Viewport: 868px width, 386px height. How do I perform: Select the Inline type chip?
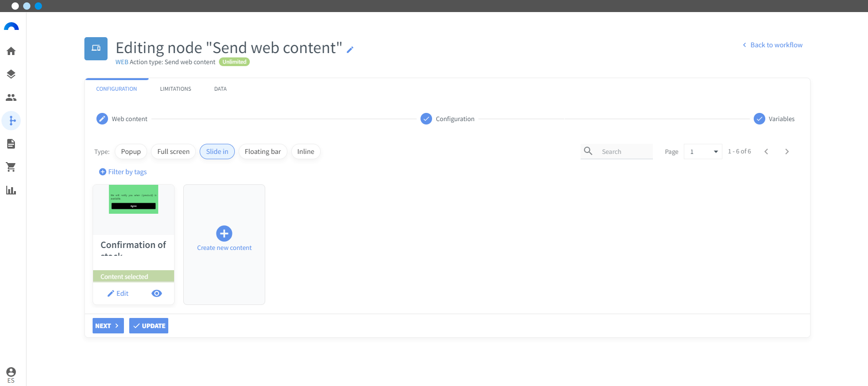tap(306, 152)
